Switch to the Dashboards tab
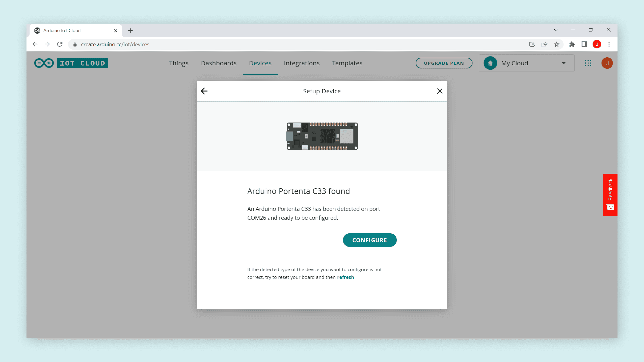The image size is (644, 362). pos(219,63)
